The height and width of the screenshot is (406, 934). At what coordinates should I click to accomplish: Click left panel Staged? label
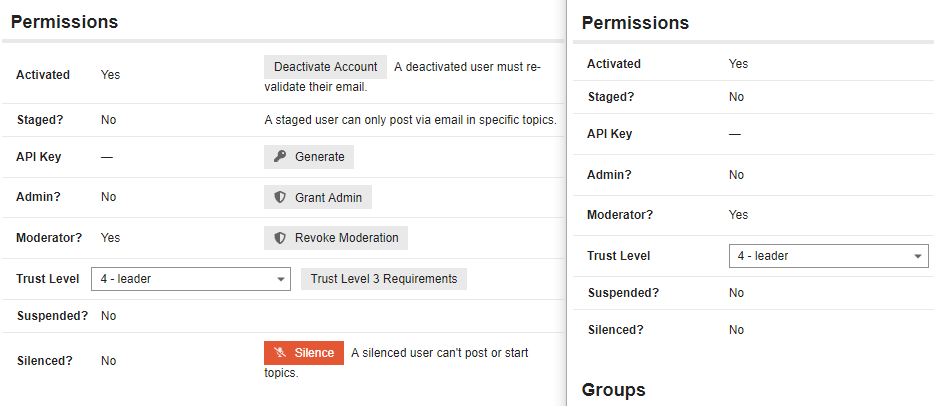pyautogui.click(x=40, y=120)
